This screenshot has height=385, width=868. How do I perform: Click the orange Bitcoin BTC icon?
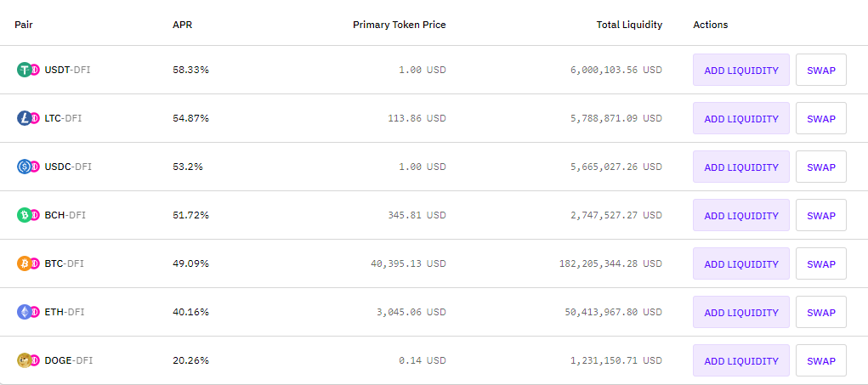coord(25,263)
